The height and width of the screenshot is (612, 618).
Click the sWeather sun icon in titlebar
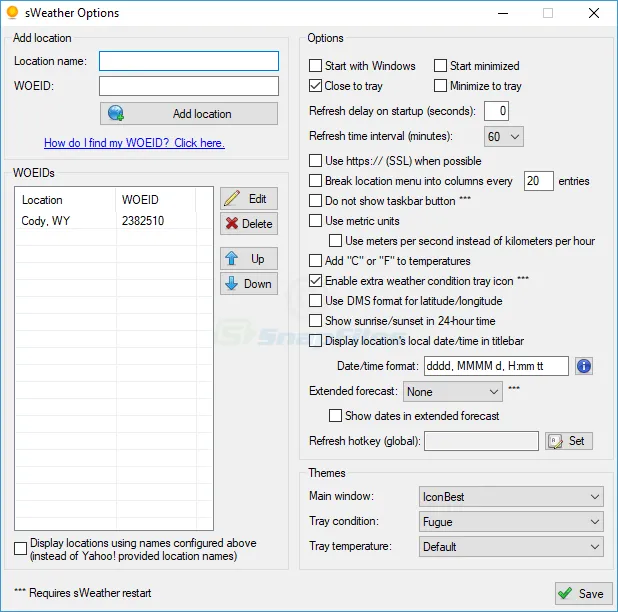12,12
